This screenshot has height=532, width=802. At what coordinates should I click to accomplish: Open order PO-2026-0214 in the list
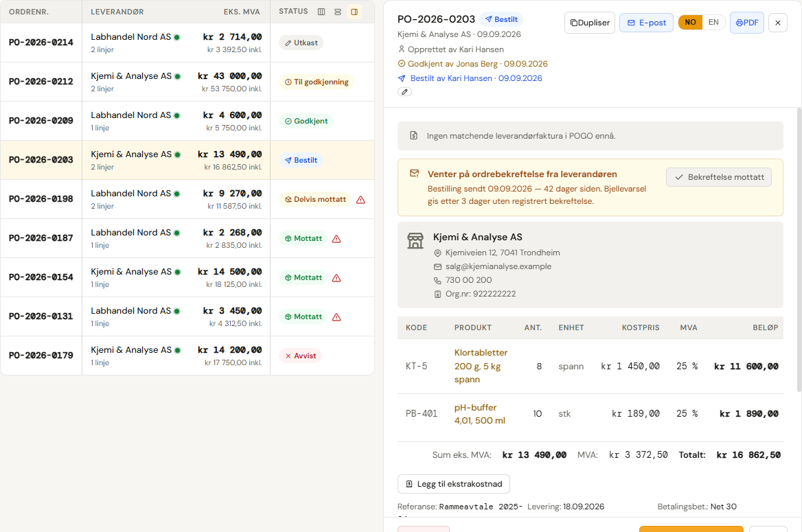[x=187, y=43]
